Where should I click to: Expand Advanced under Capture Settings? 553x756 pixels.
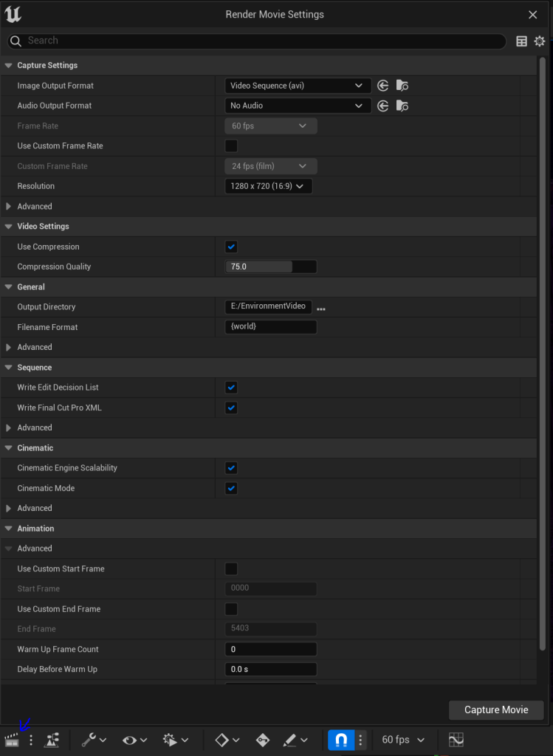[x=9, y=207]
